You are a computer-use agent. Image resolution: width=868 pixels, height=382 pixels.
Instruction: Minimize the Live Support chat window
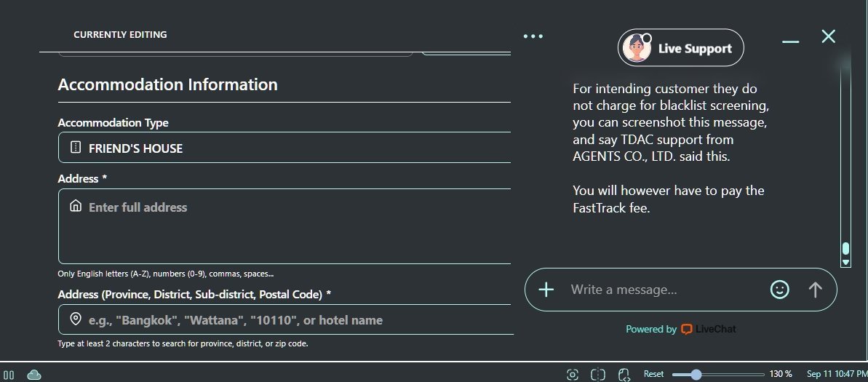[x=791, y=41]
